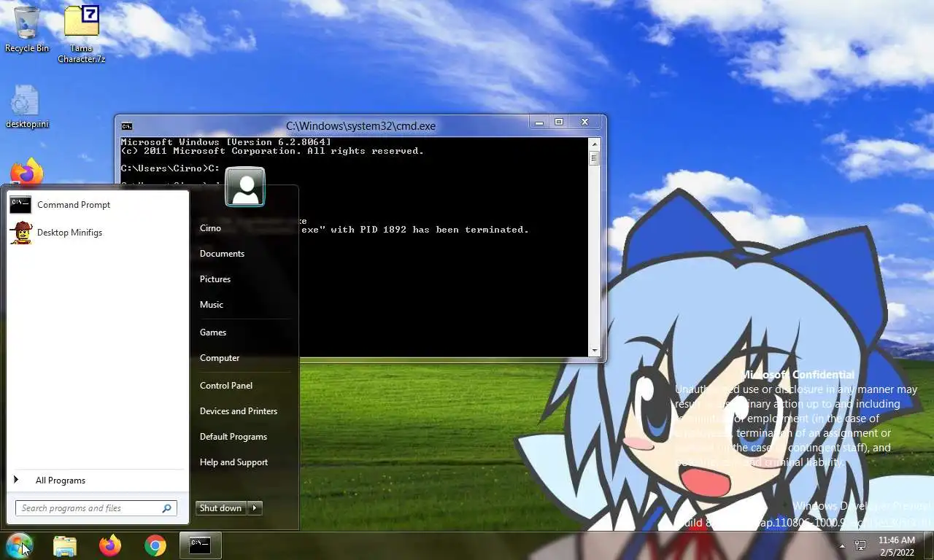This screenshot has width=934, height=560.
Task: Switch to the cmd.exe taskbar button
Action: pos(200,545)
